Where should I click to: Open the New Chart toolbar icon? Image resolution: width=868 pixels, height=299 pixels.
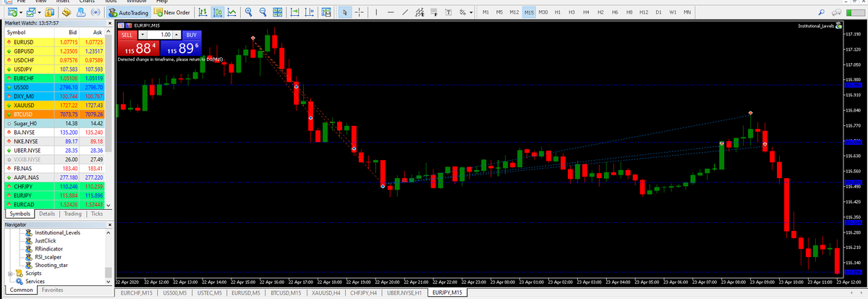tap(12, 12)
